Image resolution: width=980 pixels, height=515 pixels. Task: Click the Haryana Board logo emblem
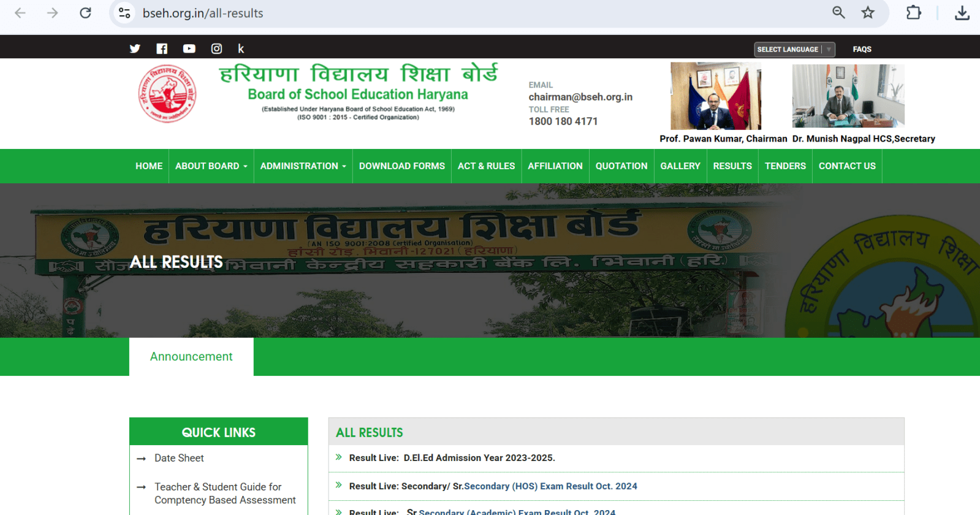click(x=167, y=94)
